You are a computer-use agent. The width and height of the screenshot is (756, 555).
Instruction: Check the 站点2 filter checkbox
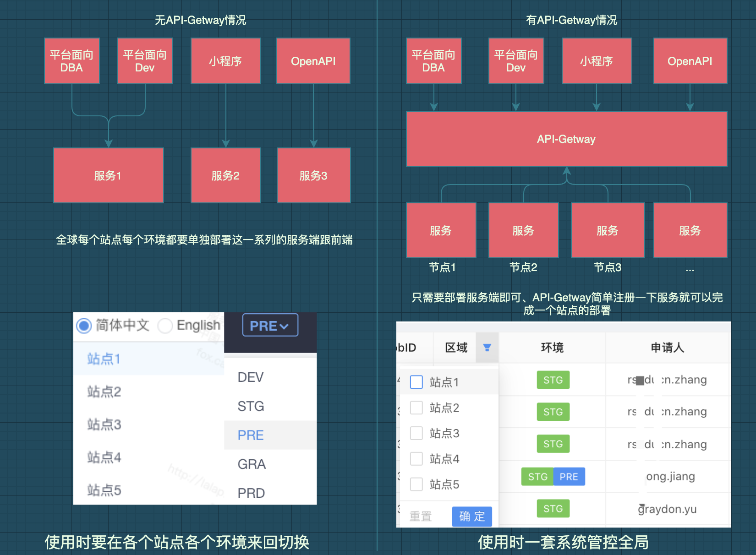coord(416,408)
